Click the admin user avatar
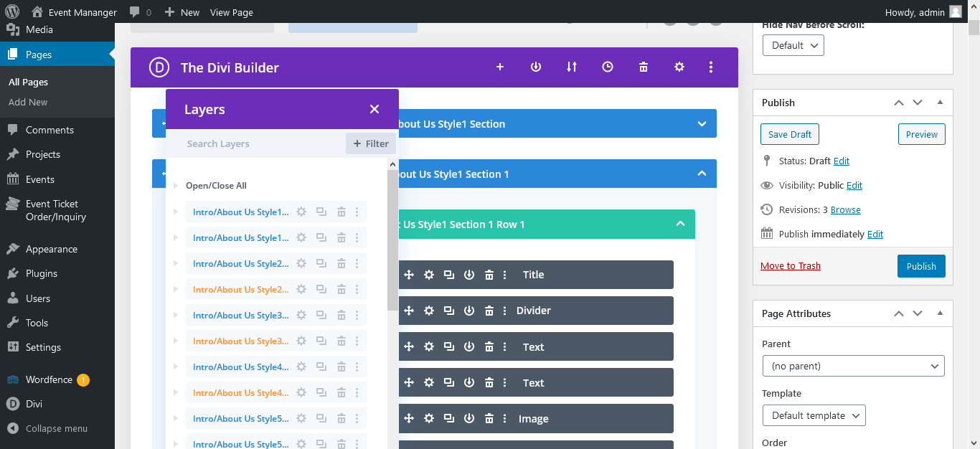 tap(956, 11)
